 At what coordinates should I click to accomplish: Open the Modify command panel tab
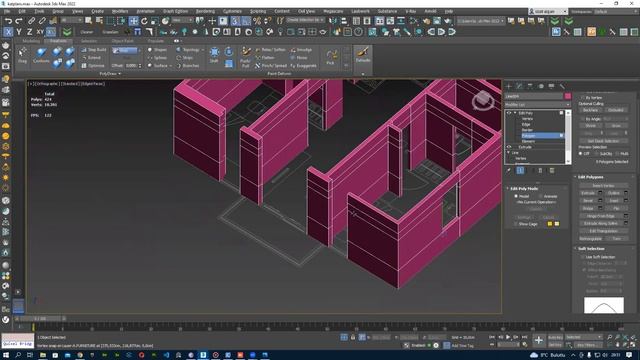pos(520,86)
